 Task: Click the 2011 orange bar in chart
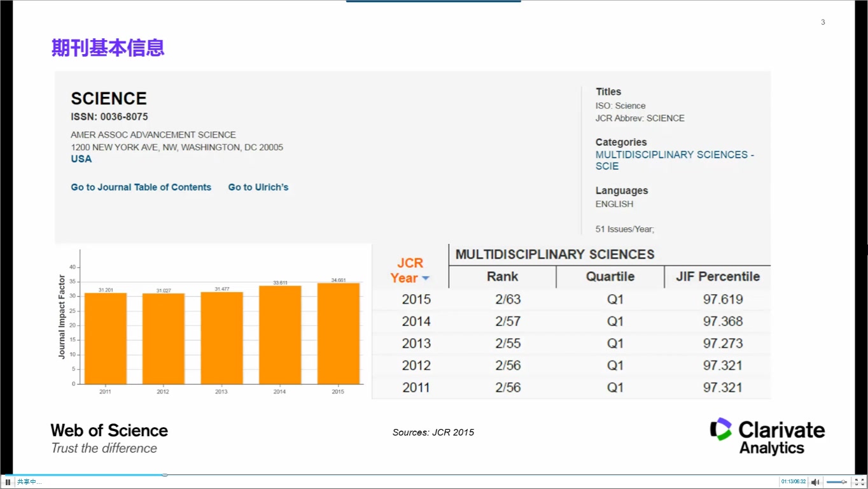click(105, 338)
